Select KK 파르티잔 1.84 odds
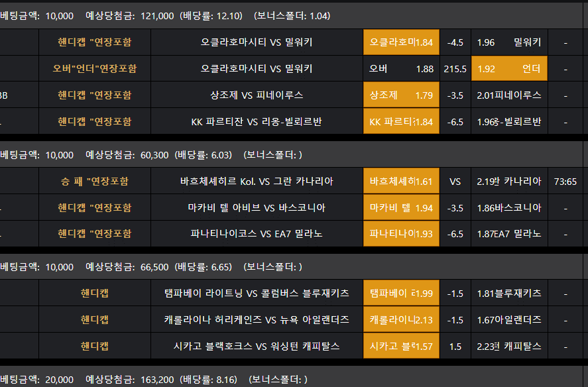The width and height of the screenshot is (588, 387). tap(400, 122)
